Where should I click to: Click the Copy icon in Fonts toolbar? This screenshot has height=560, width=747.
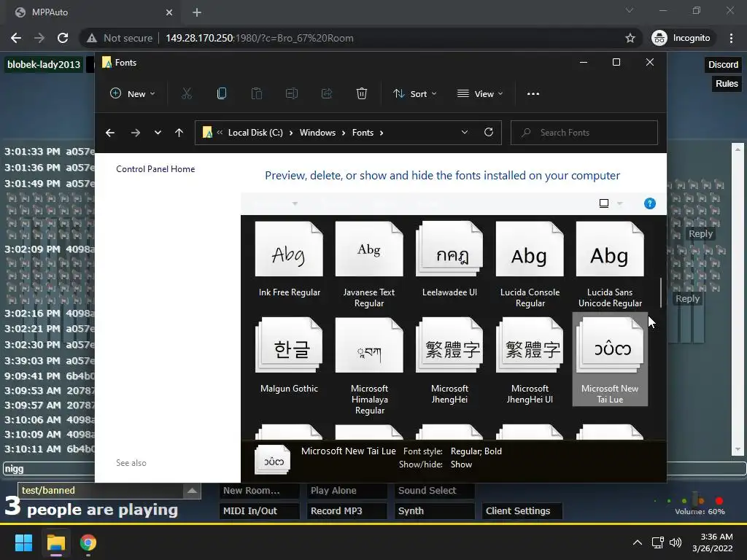tap(222, 93)
